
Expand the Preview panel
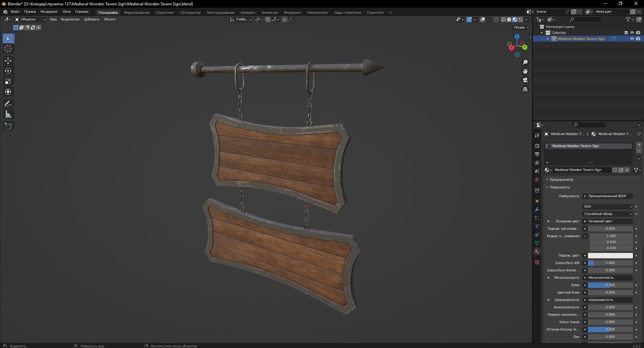(561, 179)
